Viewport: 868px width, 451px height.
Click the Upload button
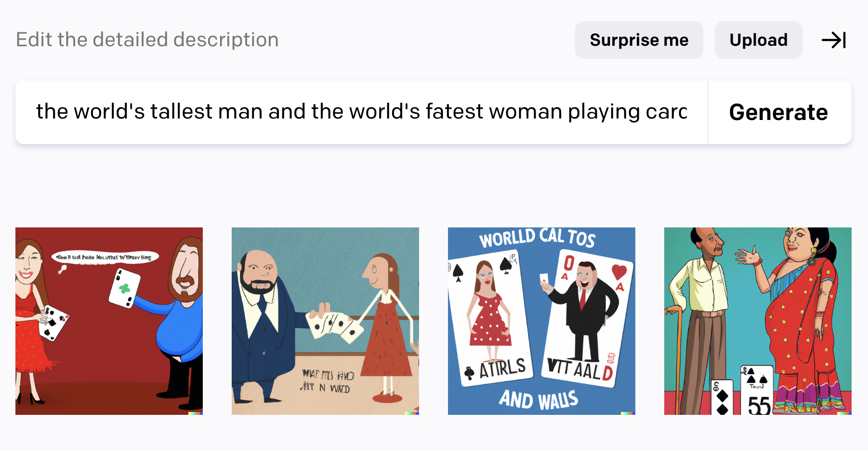tap(758, 40)
